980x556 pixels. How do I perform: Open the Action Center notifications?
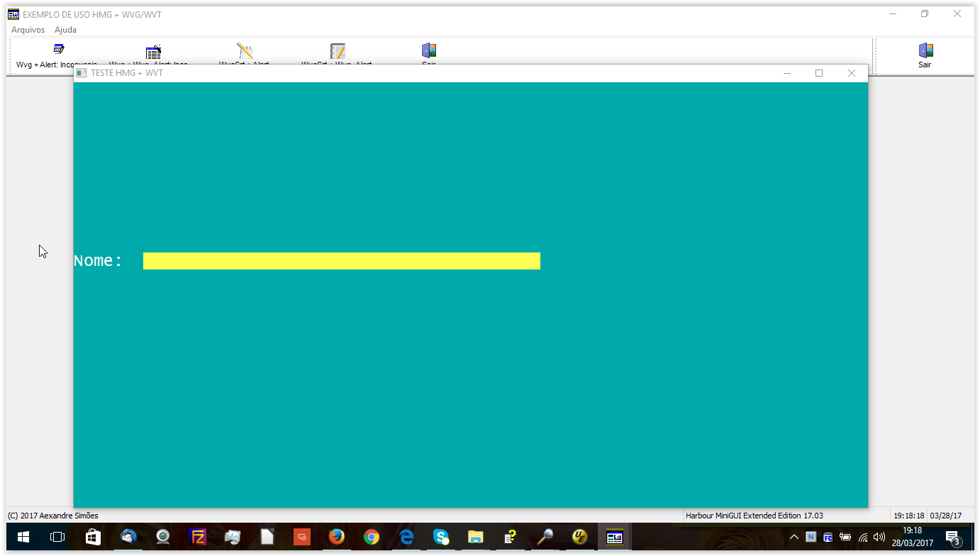[954, 538]
